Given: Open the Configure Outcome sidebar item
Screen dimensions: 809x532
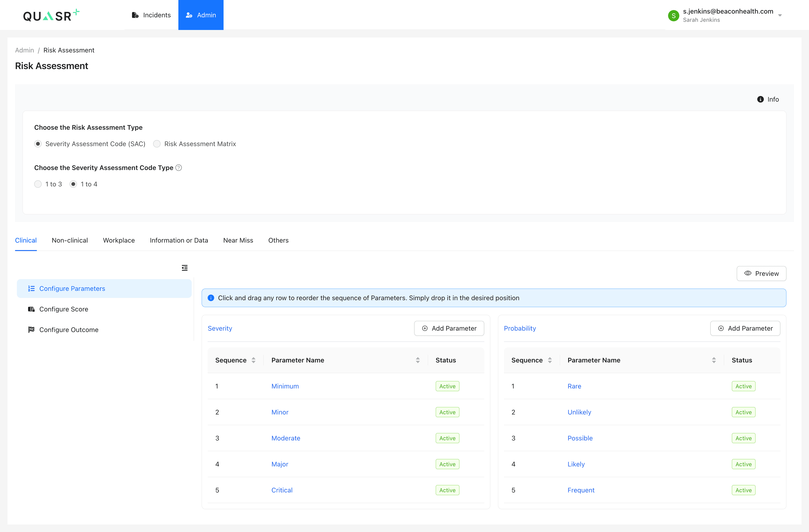Looking at the screenshot, I should pyautogui.click(x=69, y=330).
